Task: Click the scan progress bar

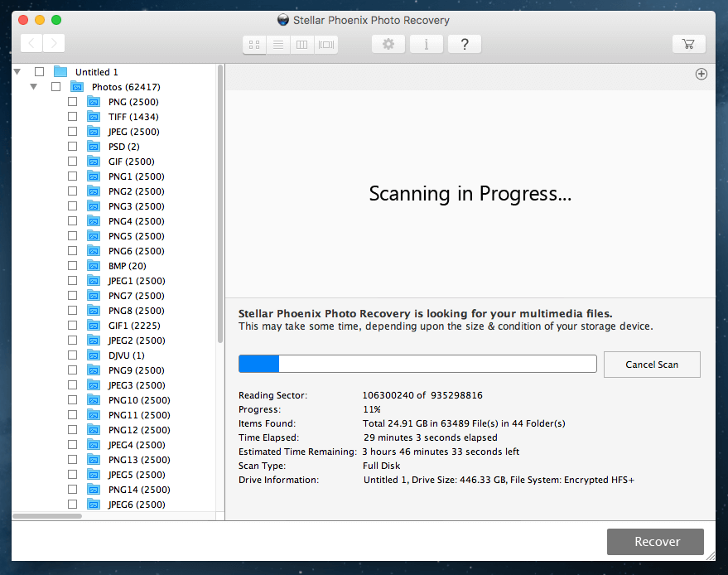Action: click(418, 364)
